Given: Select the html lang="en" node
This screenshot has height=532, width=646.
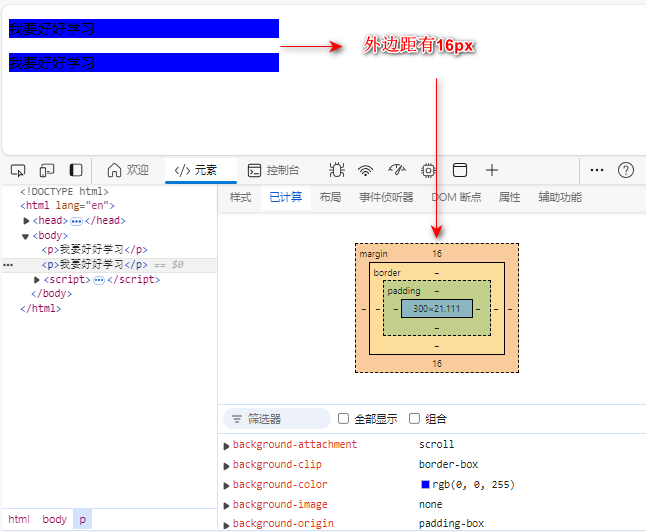Looking at the screenshot, I should point(68,205).
